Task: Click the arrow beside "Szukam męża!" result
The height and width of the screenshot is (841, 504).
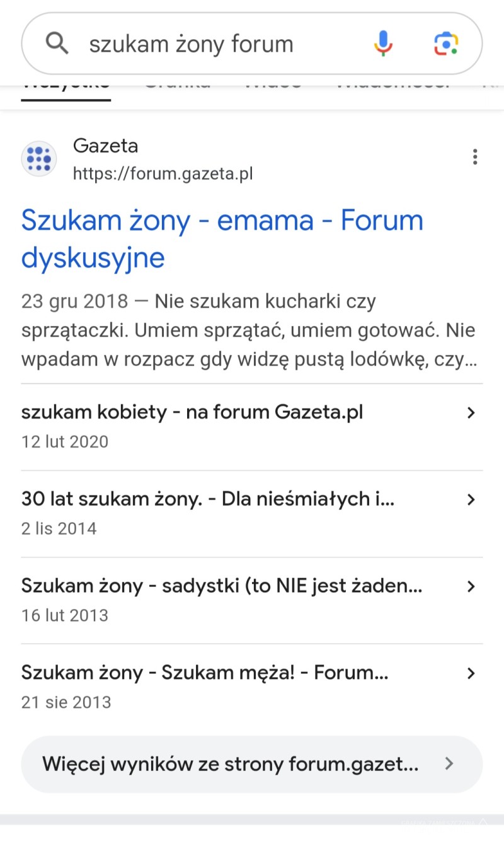Action: coord(471,673)
